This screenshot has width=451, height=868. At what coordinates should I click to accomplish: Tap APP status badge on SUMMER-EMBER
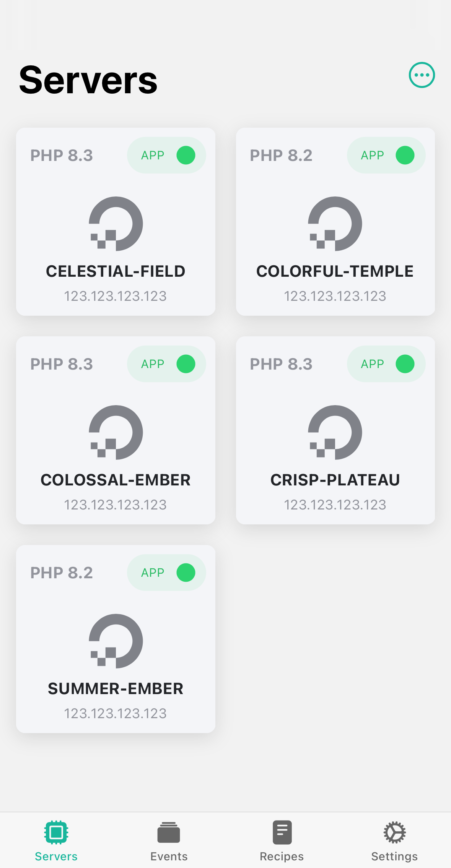(x=166, y=573)
